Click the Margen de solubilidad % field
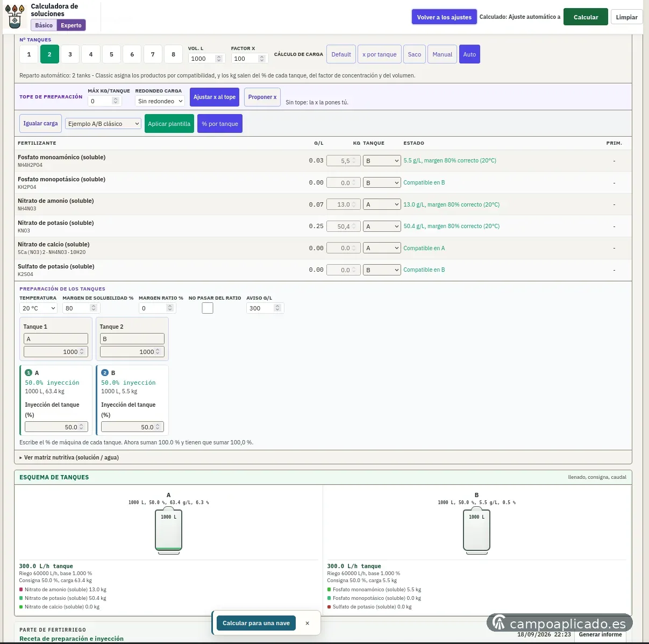The width and height of the screenshot is (649, 644). coord(81,308)
